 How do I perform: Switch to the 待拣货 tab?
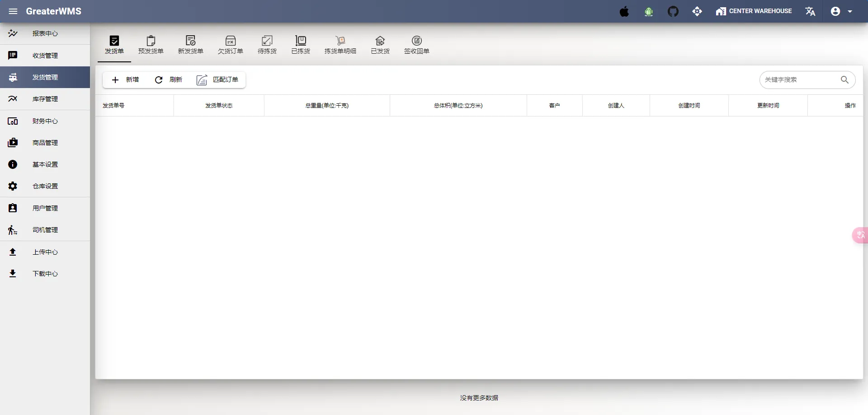coord(267,45)
